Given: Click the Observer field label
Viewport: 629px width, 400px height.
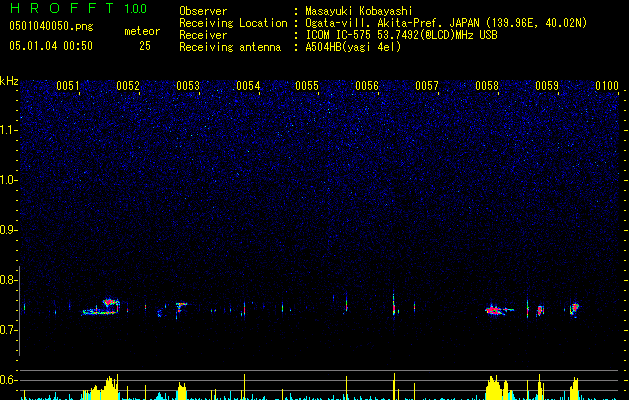Looking at the screenshot, I should point(203,11).
